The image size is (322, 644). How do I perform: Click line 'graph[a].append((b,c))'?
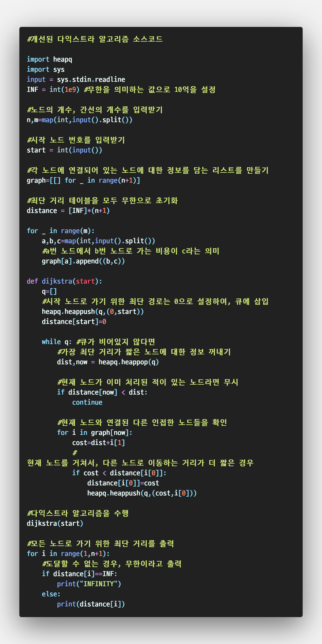point(83,261)
